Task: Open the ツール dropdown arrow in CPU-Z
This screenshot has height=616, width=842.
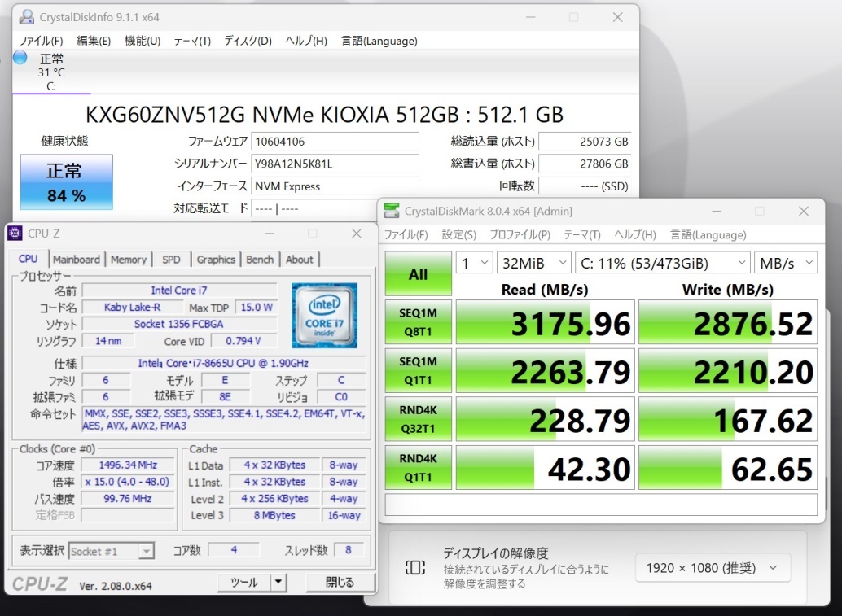Action: [x=278, y=583]
